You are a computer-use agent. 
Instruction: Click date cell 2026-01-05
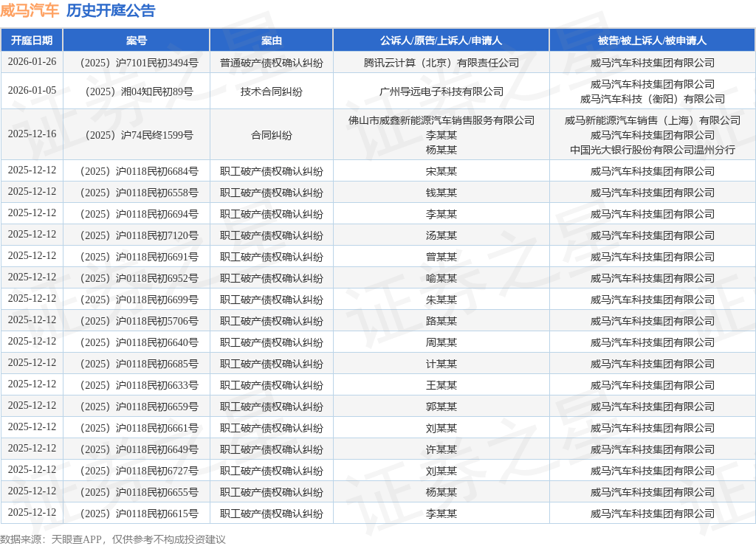(32, 91)
